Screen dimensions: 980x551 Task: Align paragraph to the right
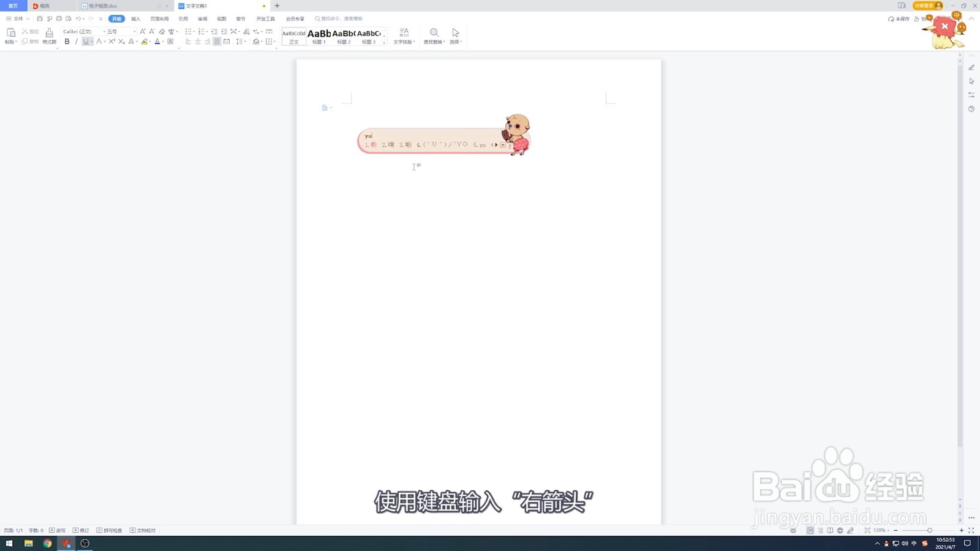click(207, 42)
